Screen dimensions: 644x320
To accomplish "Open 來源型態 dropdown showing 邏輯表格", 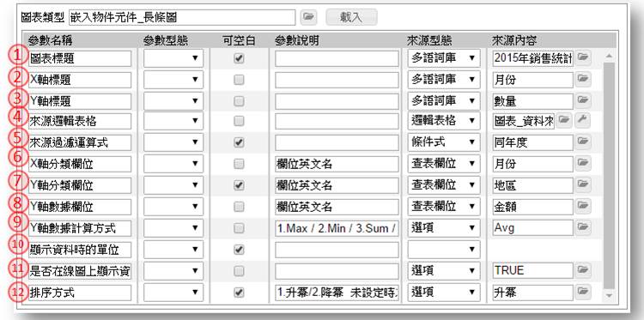I will coord(444,121).
